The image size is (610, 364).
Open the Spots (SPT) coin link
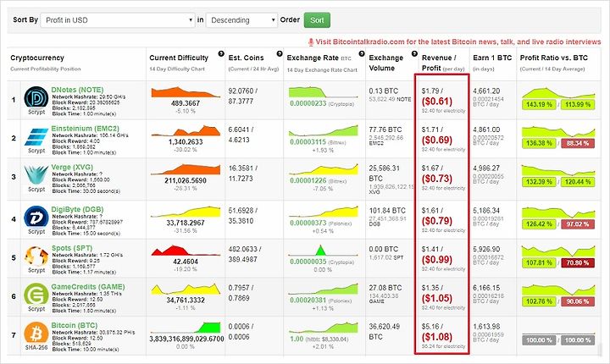72,248
